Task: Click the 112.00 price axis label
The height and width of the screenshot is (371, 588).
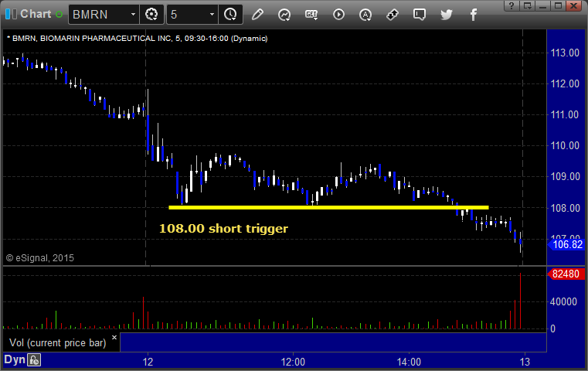Action: click(x=565, y=83)
